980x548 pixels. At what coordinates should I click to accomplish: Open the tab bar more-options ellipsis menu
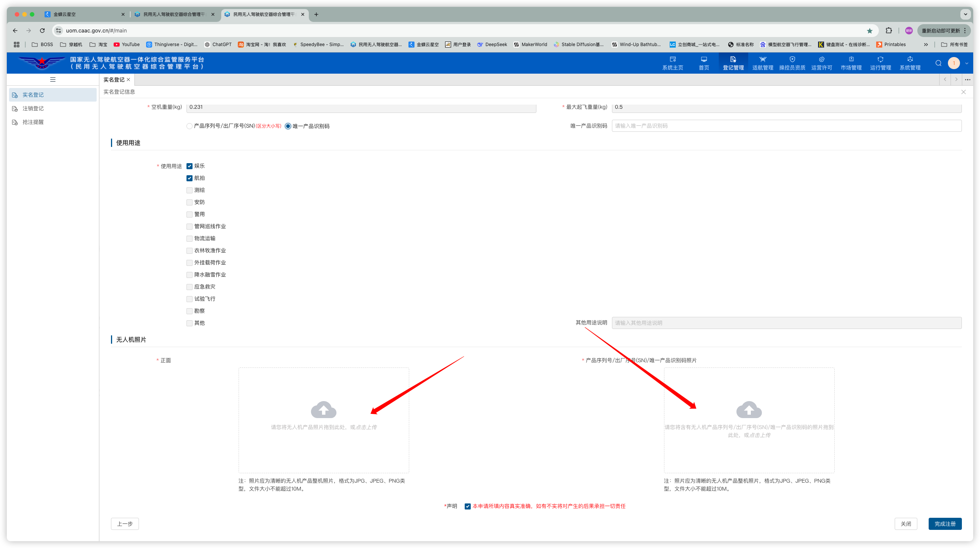pyautogui.click(x=968, y=80)
